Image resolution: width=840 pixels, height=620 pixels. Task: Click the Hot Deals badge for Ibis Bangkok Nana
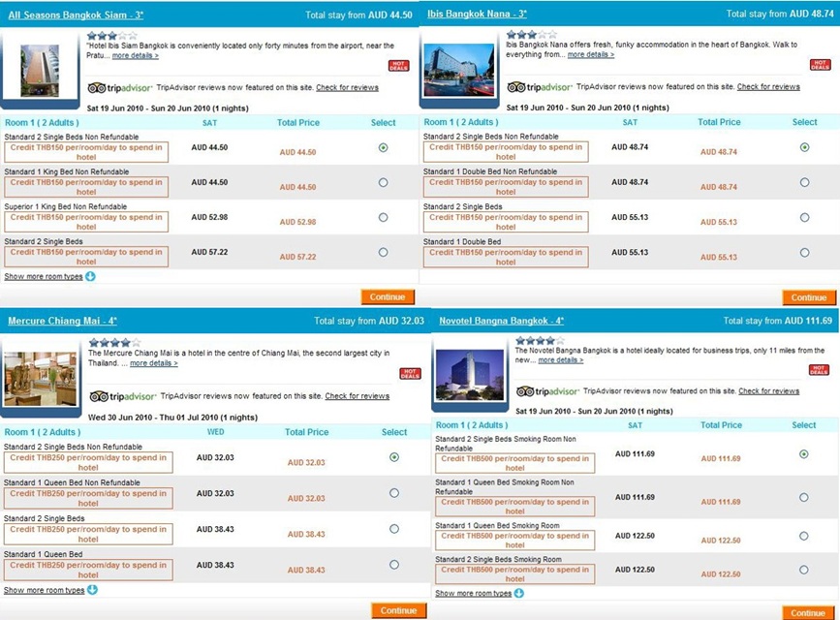point(820,65)
